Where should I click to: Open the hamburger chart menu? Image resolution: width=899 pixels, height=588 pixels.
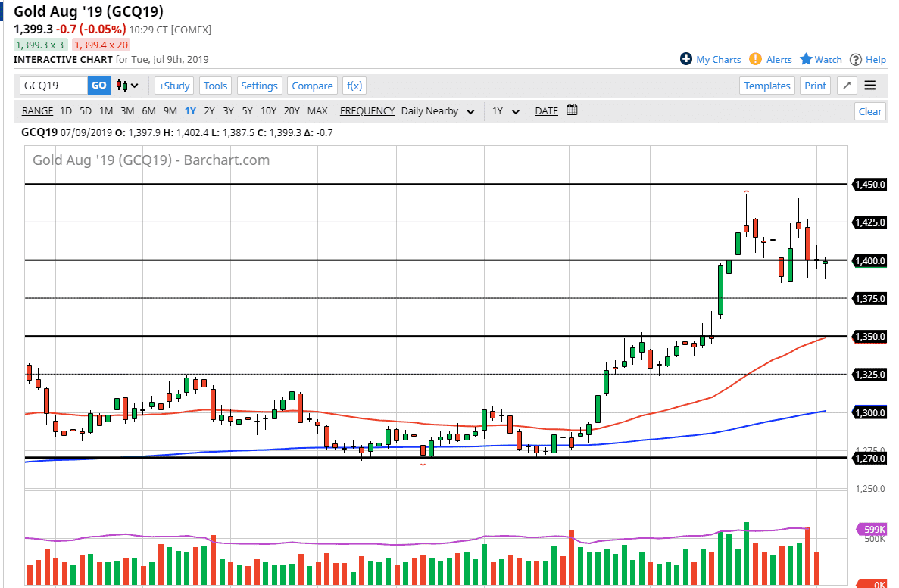pos(870,86)
